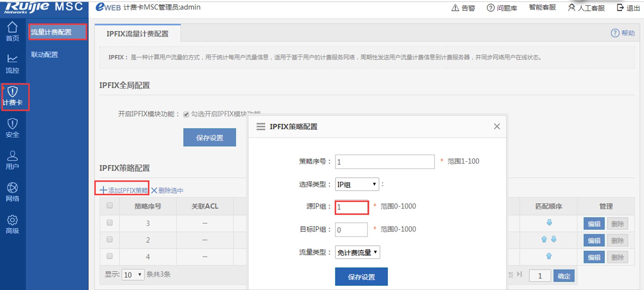Open the 首页 home icon in sidebar

point(12,31)
